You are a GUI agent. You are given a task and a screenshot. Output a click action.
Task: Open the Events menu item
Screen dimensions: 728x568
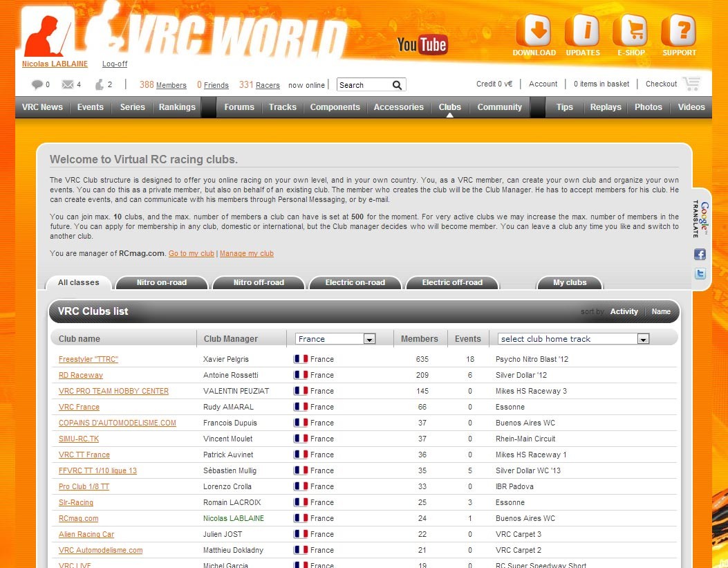pos(90,107)
